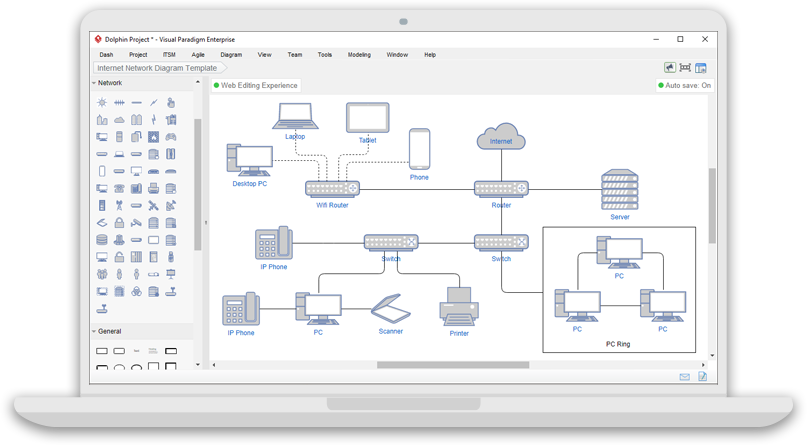Image resolution: width=807 pixels, height=445 pixels.
Task: Open the Tools menu
Action: [x=325, y=55]
